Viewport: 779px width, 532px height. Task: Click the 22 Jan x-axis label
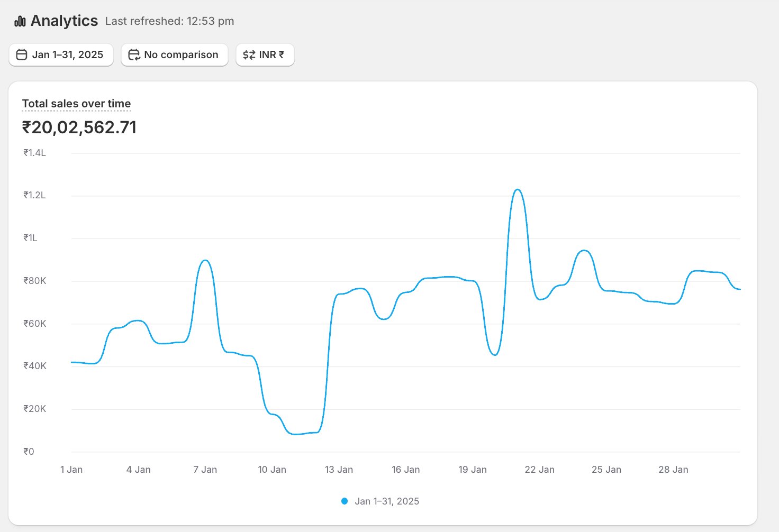point(540,470)
